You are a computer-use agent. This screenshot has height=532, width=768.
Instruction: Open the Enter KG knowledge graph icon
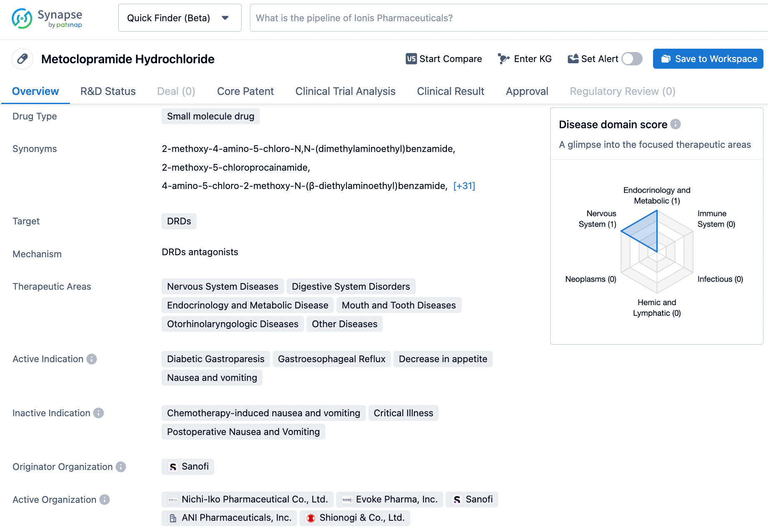pos(504,59)
